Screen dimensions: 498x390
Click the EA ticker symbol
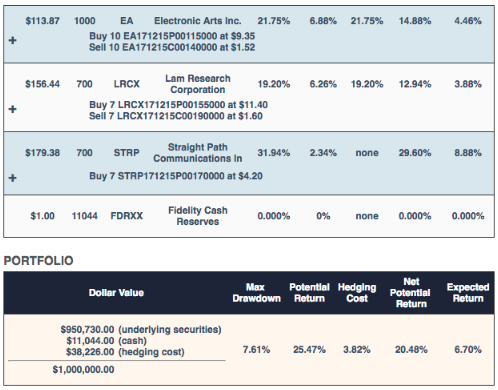click(127, 21)
